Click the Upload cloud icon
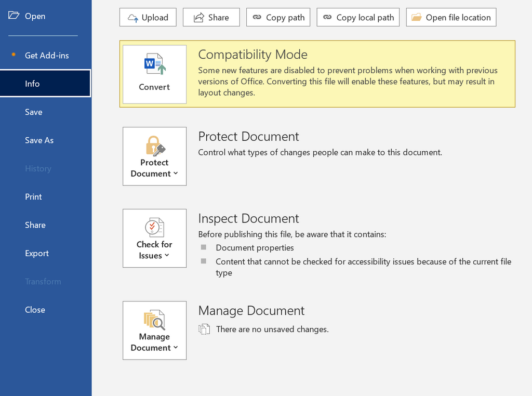Viewport: 532px width, 396px height. (x=133, y=18)
